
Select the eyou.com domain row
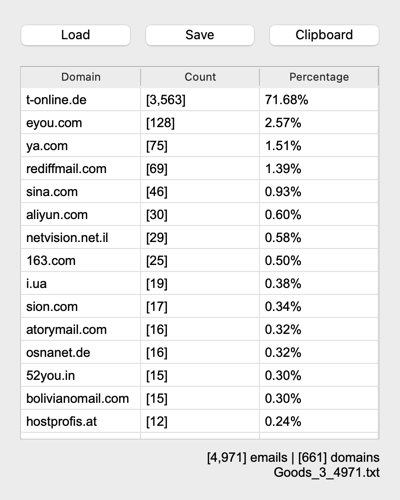tap(200, 123)
